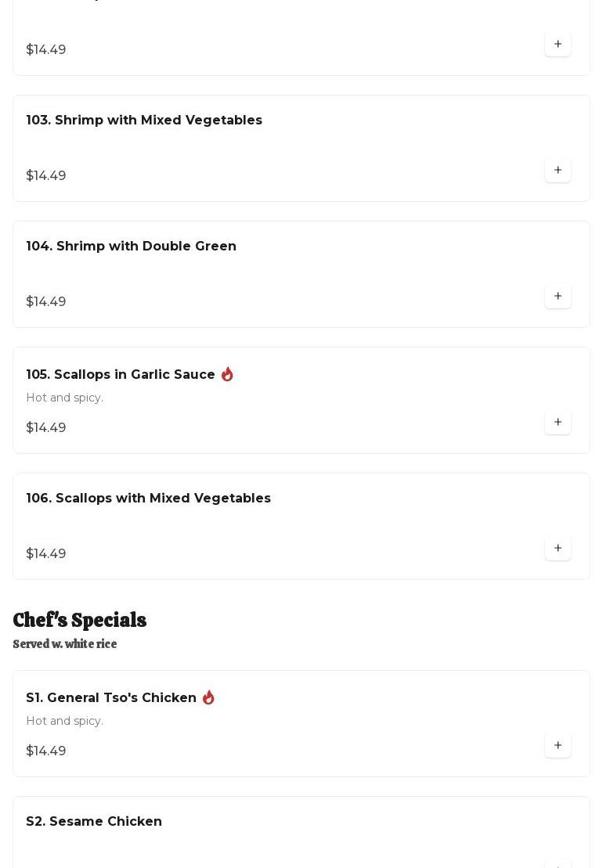603x868 pixels.
Task: Click the 'Served w. white rice' subtitle
Action: pos(65,644)
